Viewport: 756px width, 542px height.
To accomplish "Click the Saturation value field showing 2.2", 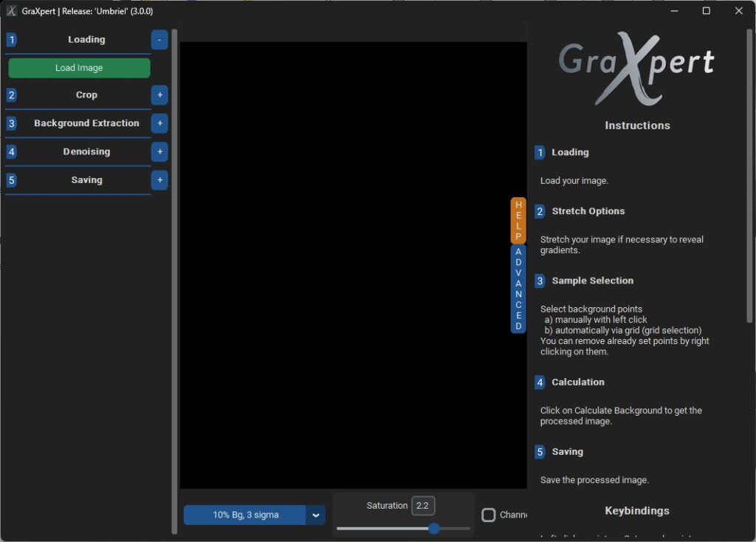I will (424, 506).
